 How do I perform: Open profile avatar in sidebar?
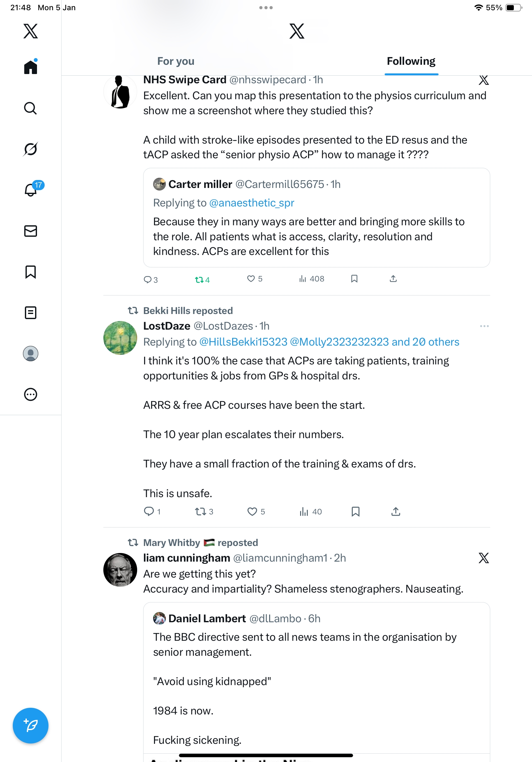coord(31,354)
